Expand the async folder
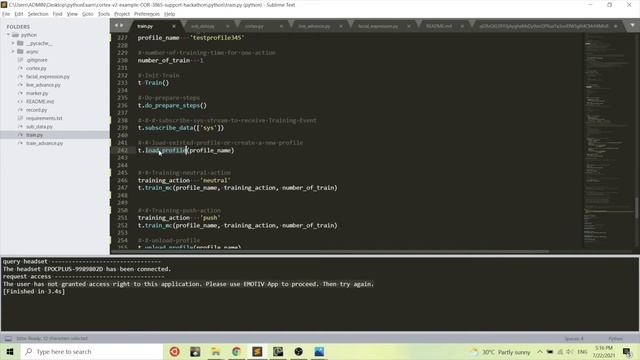Viewport: 640px width, 360px height. click(13, 52)
